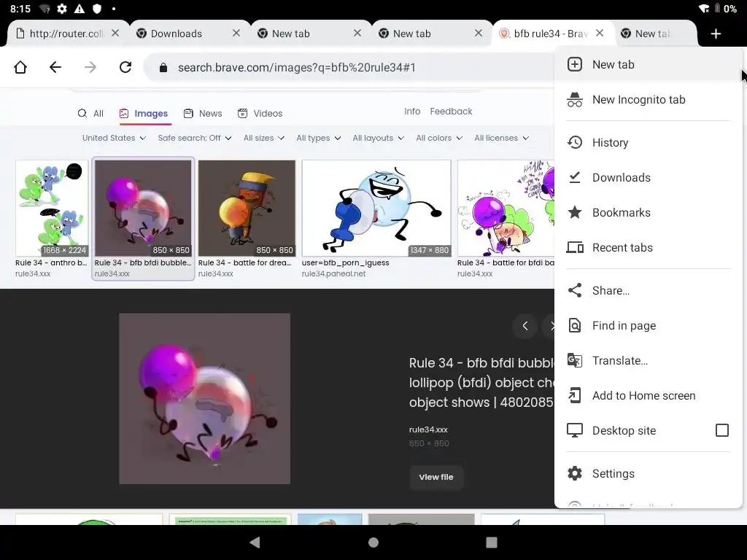
Task: Switch to the http://router.coll tab
Action: [66, 34]
